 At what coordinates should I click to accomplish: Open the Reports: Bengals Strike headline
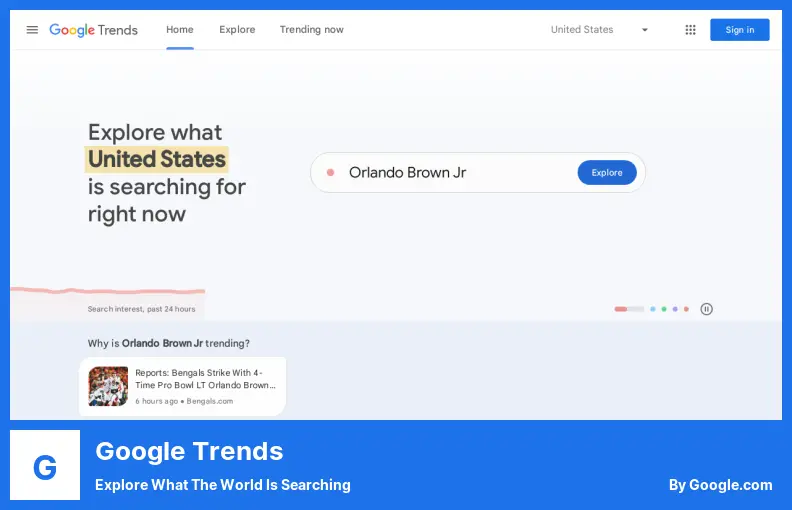(x=205, y=379)
